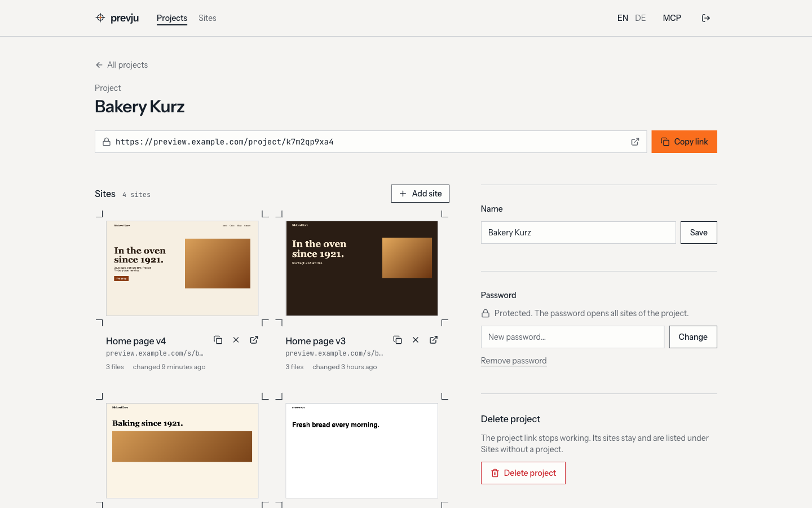Click the URL under Home page v4
The image size is (812, 508).
pyautogui.click(x=155, y=353)
